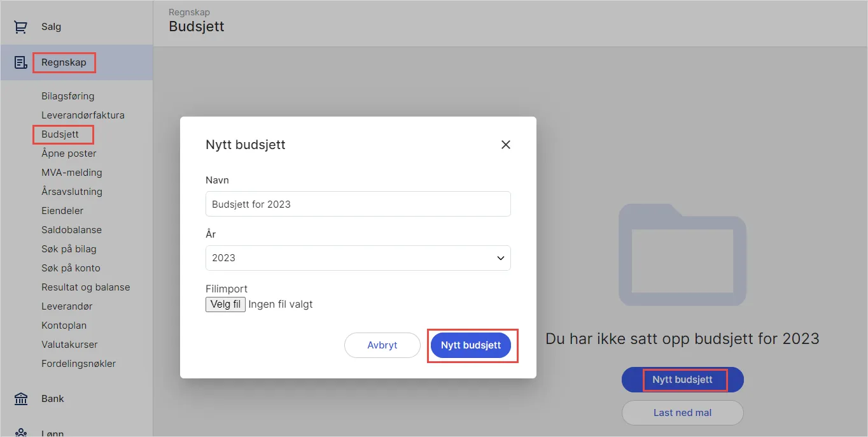Select the Regnskap ledger icon
Screen dimensions: 868x437
pyautogui.click(x=20, y=62)
